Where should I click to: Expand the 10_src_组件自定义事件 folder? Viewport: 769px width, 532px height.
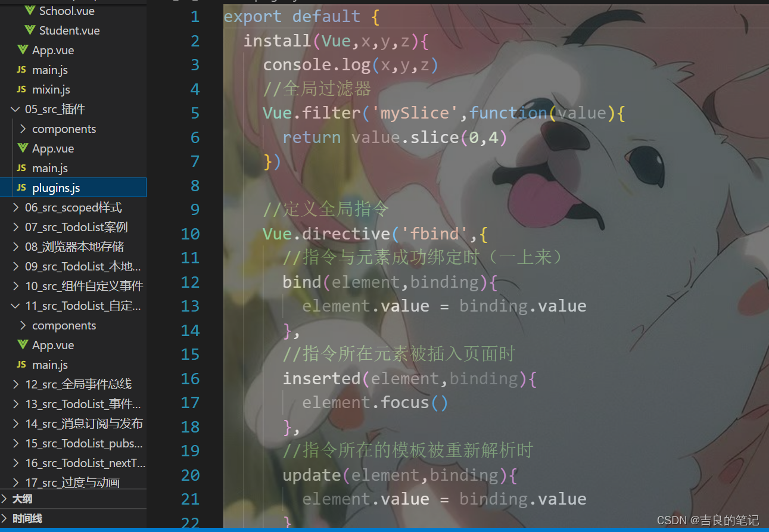click(15, 286)
